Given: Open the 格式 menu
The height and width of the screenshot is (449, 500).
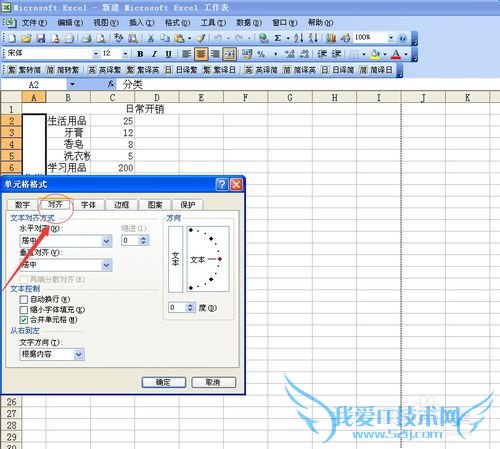Looking at the screenshot, I should coord(177,23).
